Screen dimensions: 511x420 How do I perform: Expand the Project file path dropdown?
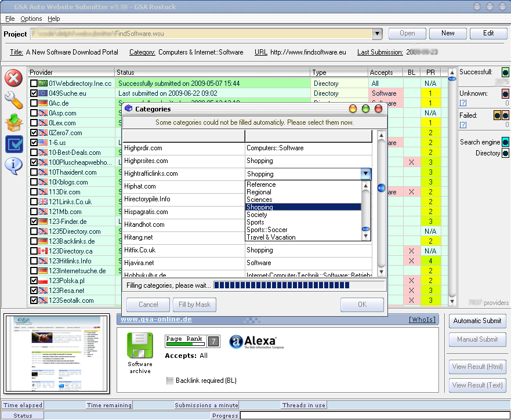[x=377, y=34]
